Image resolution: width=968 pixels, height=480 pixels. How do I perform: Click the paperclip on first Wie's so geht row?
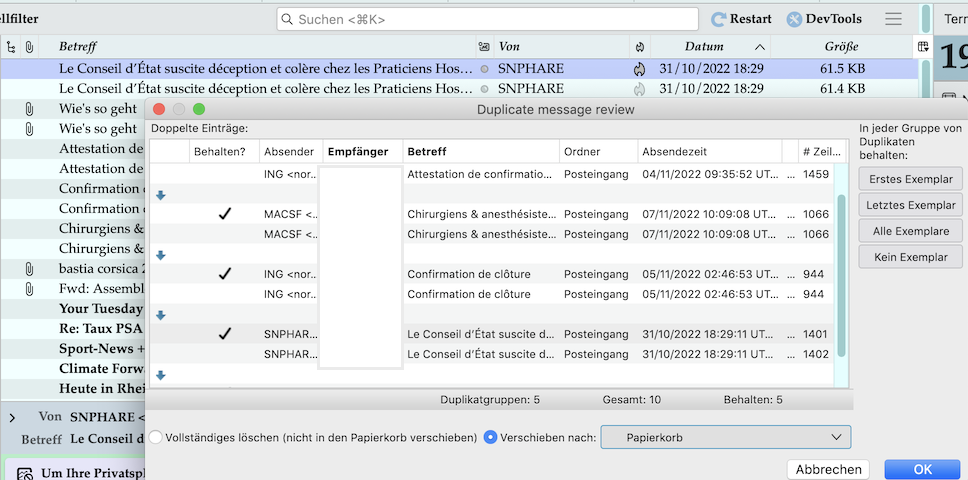(29, 109)
